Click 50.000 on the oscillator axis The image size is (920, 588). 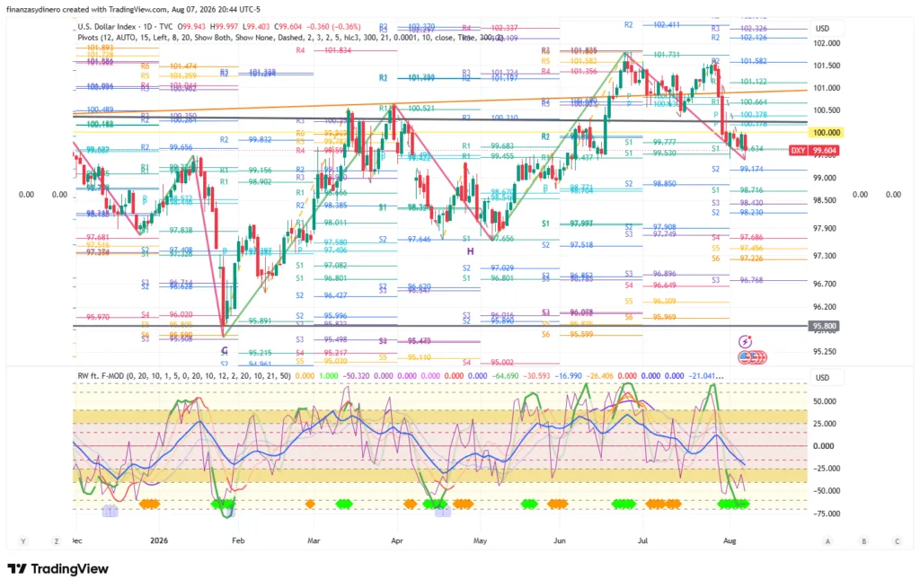(823, 401)
